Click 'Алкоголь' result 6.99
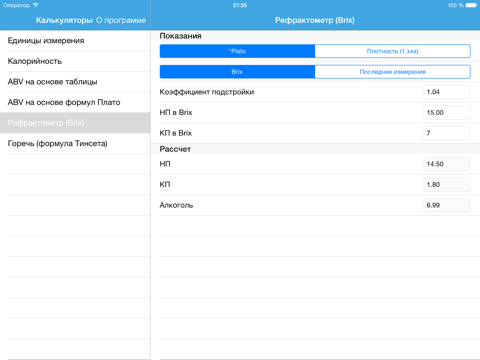 pos(447,205)
